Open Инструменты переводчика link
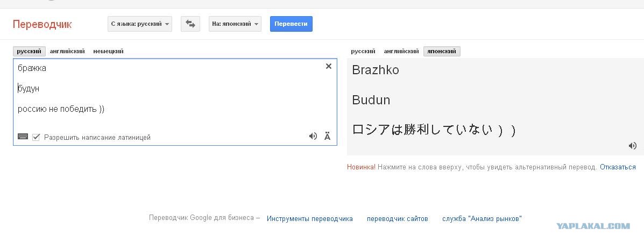644x242 pixels. tap(310, 218)
